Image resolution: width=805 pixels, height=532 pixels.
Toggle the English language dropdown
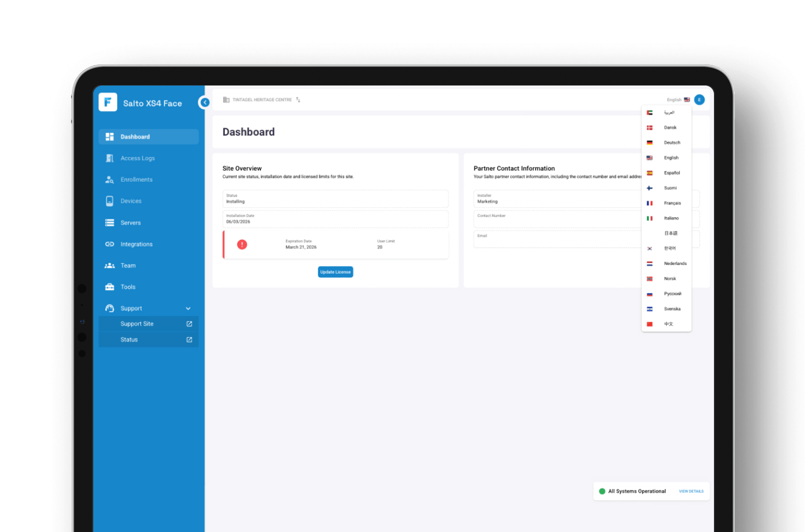678,100
